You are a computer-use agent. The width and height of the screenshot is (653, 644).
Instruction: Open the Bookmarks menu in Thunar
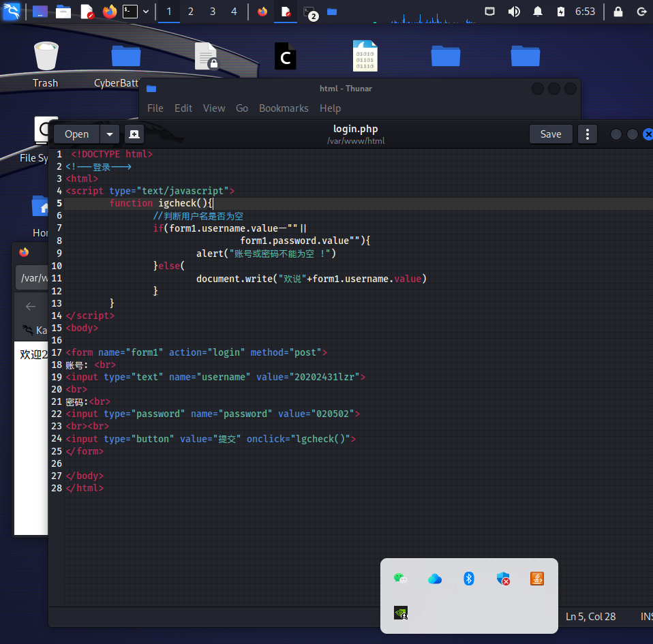pos(284,108)
